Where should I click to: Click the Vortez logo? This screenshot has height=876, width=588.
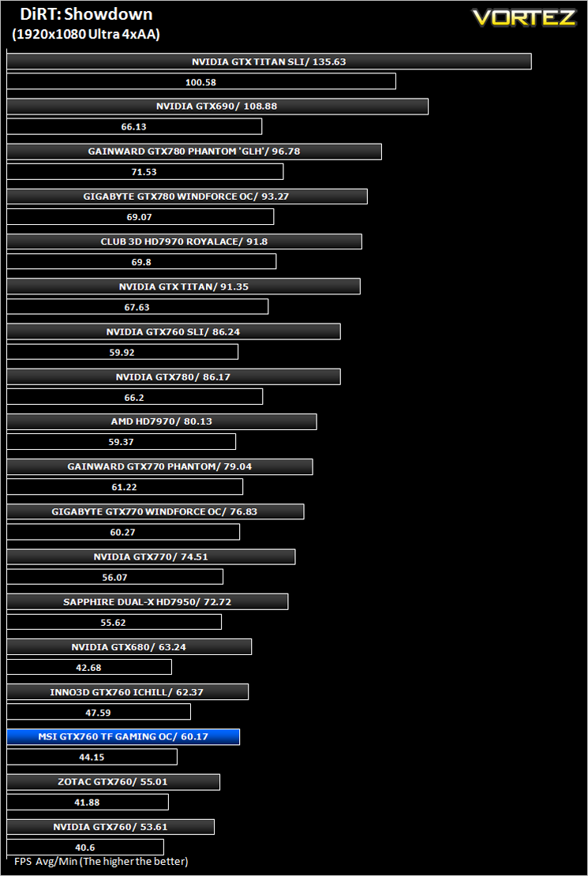(x=524, y=17)
